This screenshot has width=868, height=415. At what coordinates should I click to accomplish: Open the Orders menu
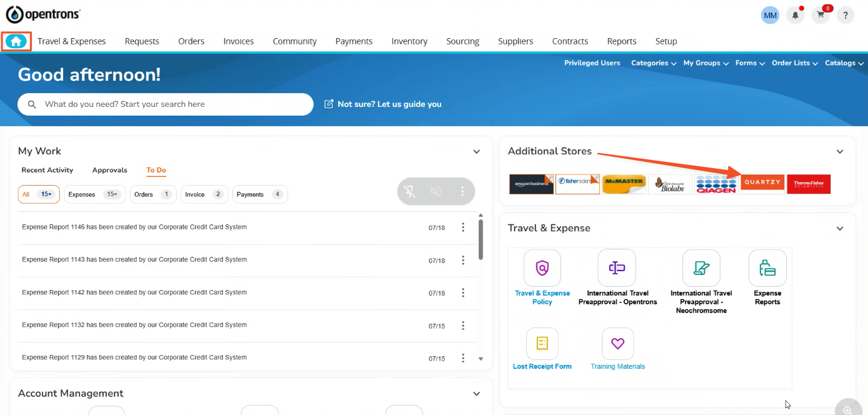(191, 41)
